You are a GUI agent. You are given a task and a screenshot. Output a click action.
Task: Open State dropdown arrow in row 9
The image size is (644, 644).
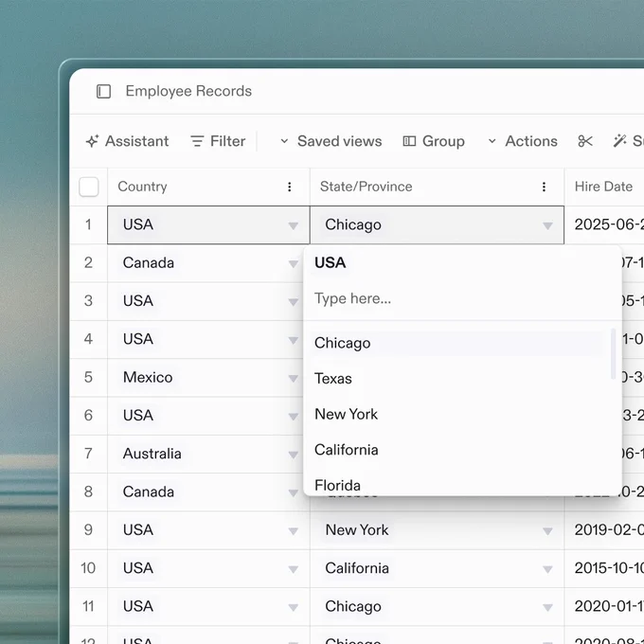pyautogui.click(x=547, y=531)
